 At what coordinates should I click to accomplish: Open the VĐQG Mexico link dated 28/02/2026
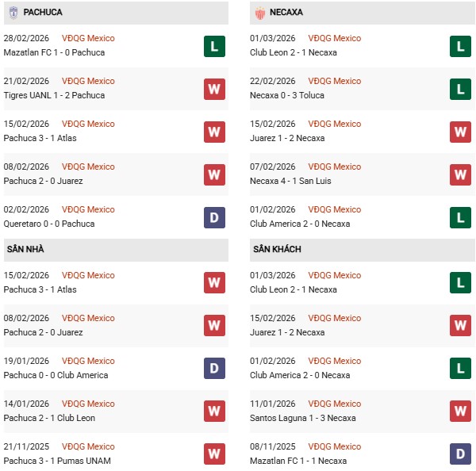point(88,38)
